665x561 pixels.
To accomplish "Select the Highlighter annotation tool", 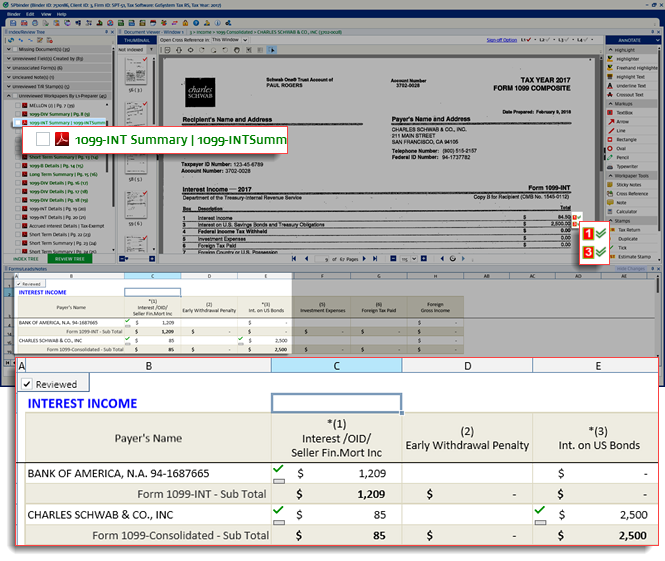I will [x=628, y=59].
